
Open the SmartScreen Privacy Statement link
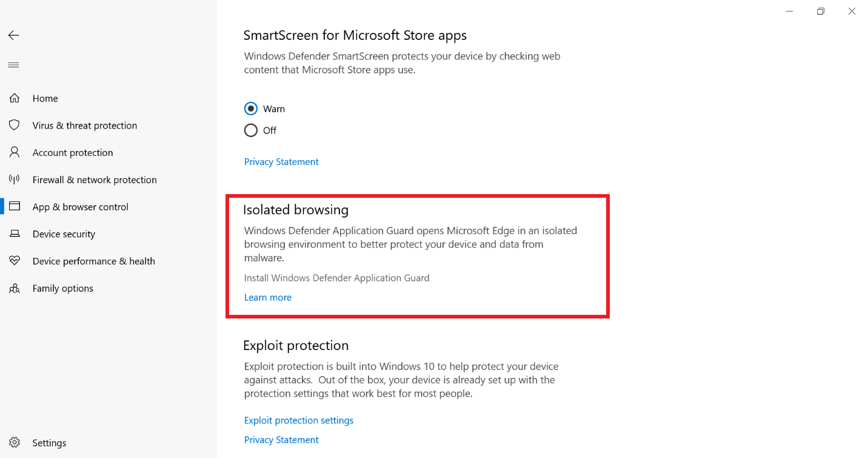pyautogui.click(x=281, y=162)
